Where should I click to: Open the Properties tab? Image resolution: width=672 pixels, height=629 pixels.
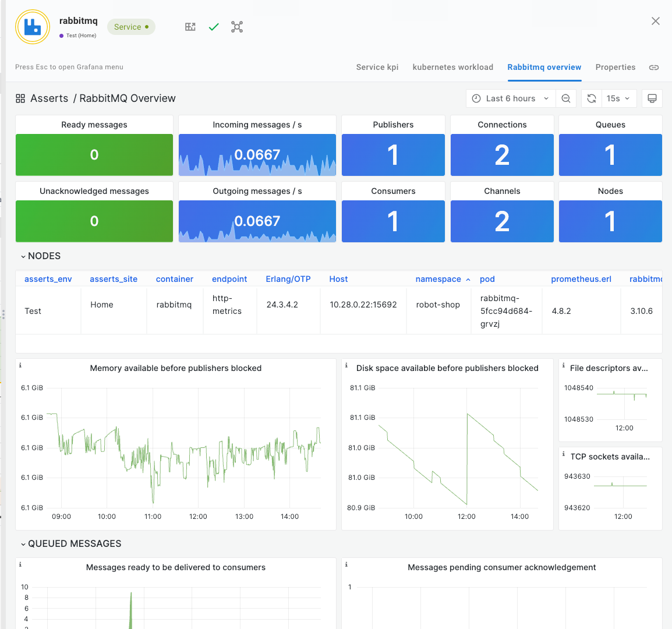[x=615, y=68]
